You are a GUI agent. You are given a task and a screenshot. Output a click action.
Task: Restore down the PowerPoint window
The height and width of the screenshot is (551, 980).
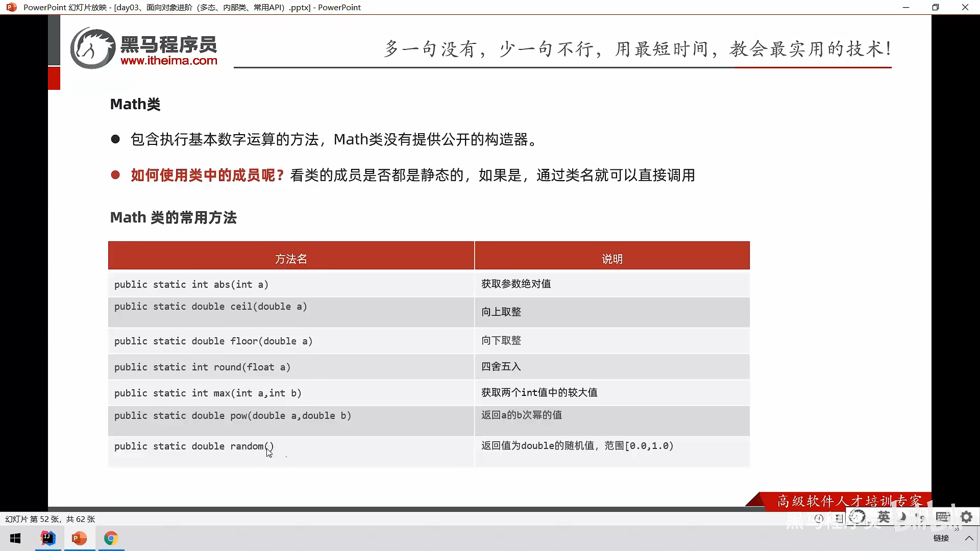pos(935,7)
